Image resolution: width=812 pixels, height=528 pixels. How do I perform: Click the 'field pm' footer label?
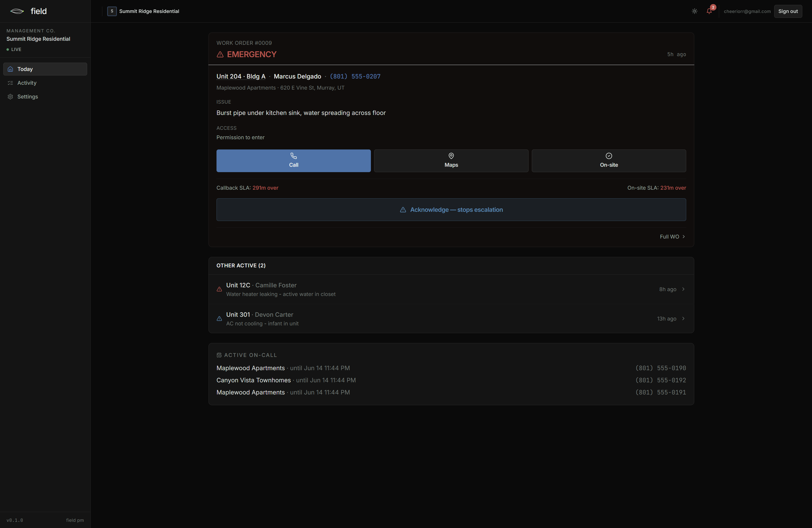pyautogui.click(x=75, y=520)
